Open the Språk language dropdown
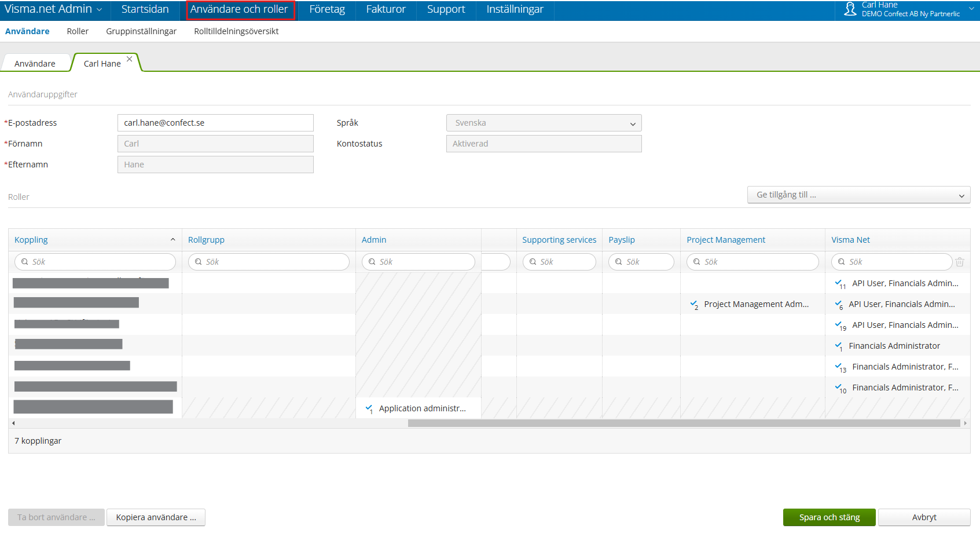Screen dimensions: 980x548 544,123
